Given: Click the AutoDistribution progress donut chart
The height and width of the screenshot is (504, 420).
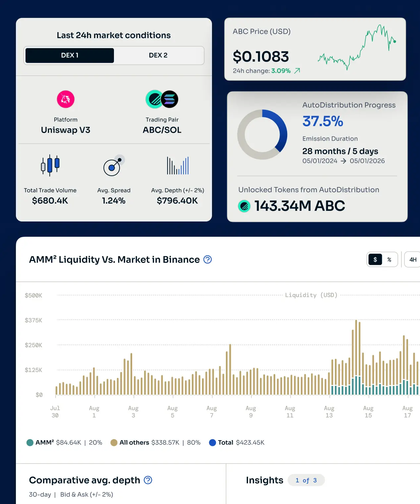Looking at the screenshot, I should 262,135.
